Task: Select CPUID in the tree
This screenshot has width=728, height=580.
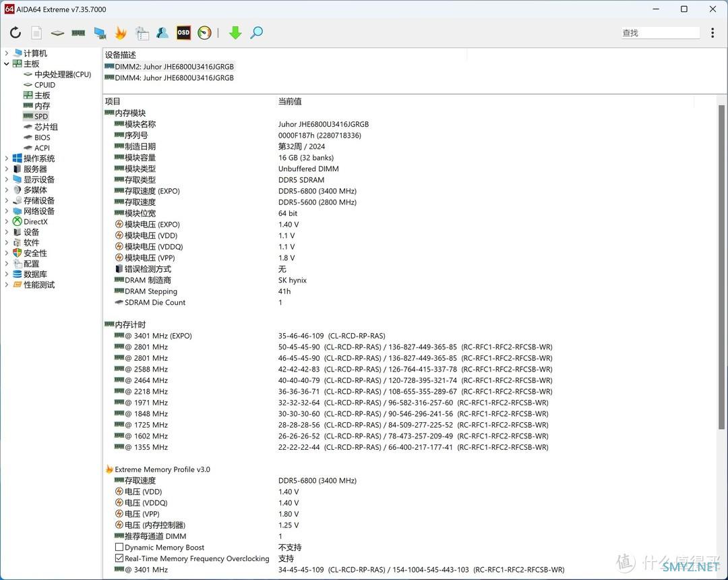Action: click(44, 85)
